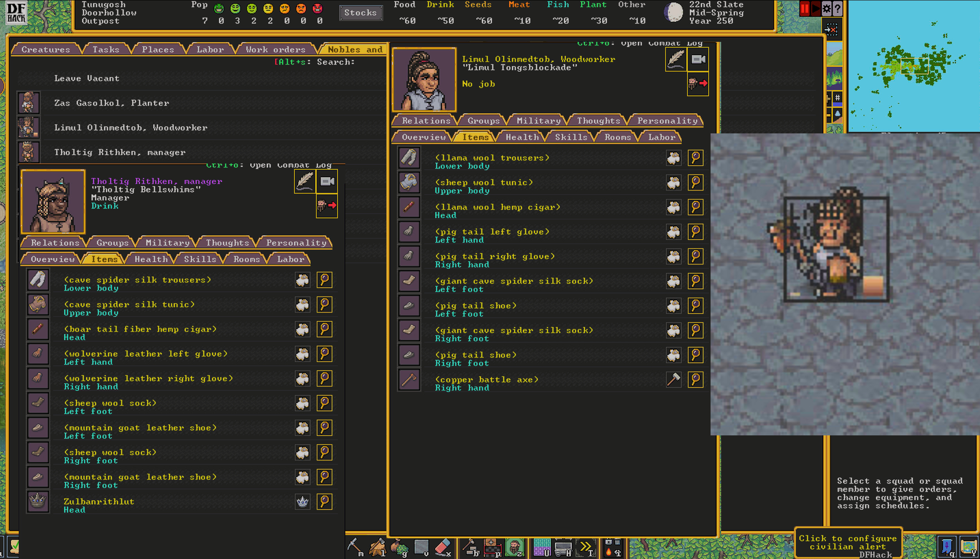The image size is (980, 559).
Task: Open Limul's Skills tab
Action: (x=571, y=137)
